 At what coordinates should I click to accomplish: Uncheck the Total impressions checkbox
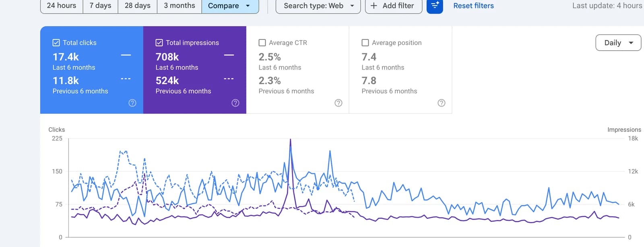coord(159,43)
